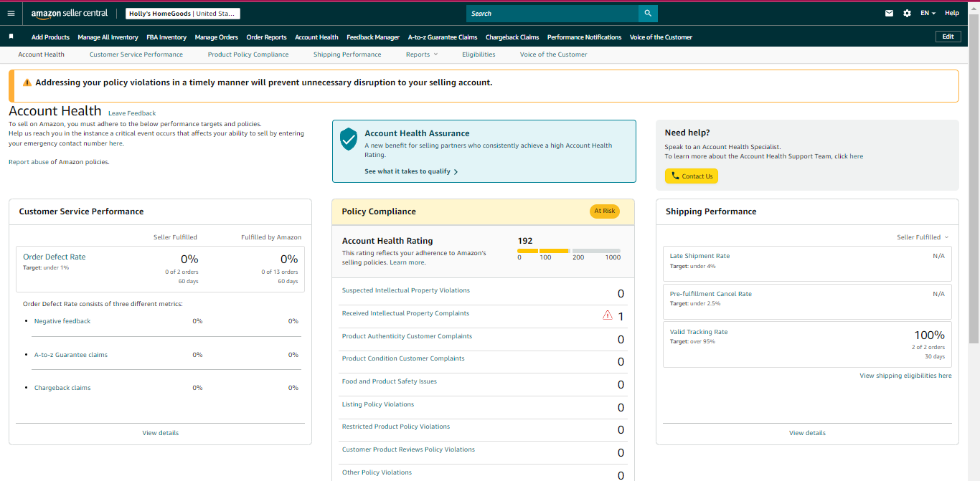
Task: View details under Customer Service Performance
Action: coord(161,433)
